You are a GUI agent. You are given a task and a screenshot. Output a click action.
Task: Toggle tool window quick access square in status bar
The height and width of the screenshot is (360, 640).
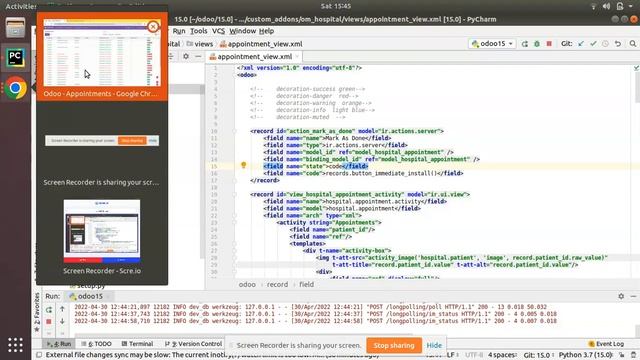(x=39, y=355)
